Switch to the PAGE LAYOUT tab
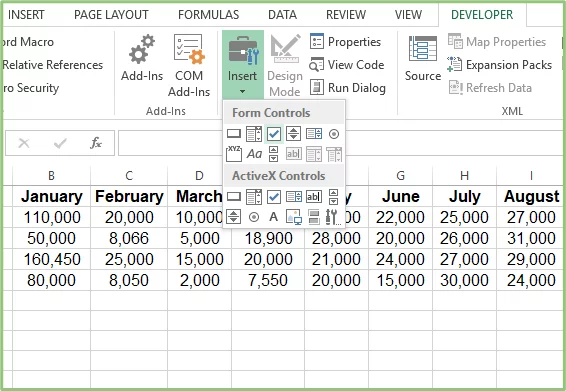 click(x=111, y=15)
